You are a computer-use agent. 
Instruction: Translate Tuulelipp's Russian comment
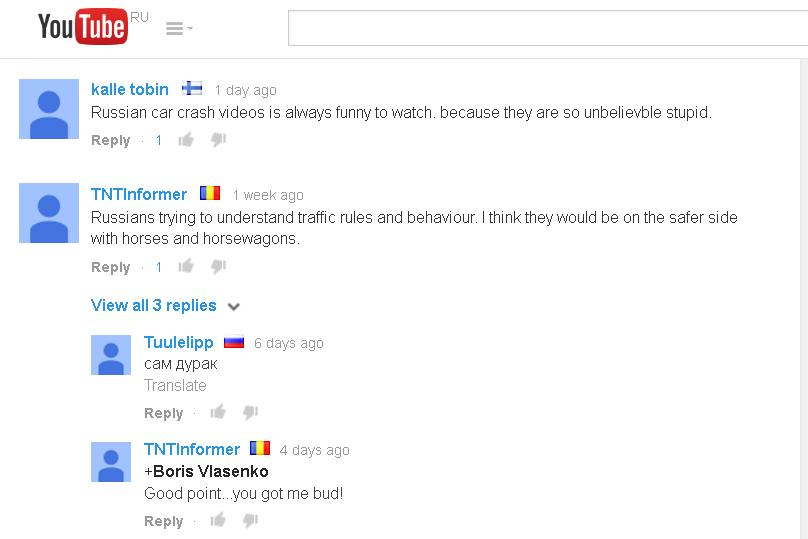[175, 385]
